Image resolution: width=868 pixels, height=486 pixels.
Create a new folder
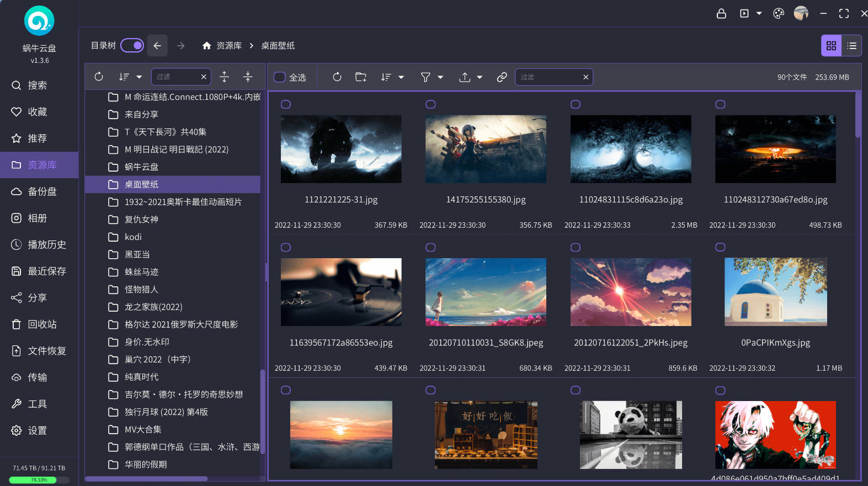point(361,77)
